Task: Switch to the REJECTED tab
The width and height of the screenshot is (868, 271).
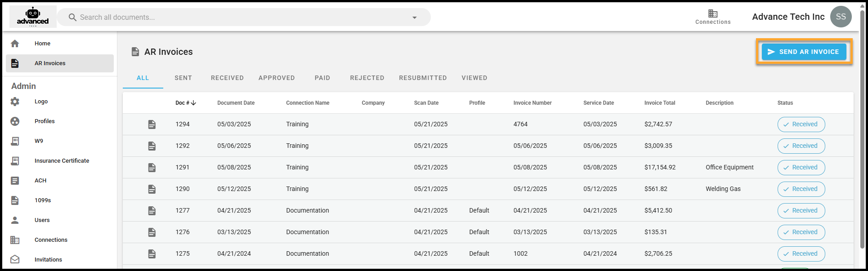Action: coord(367,78)
